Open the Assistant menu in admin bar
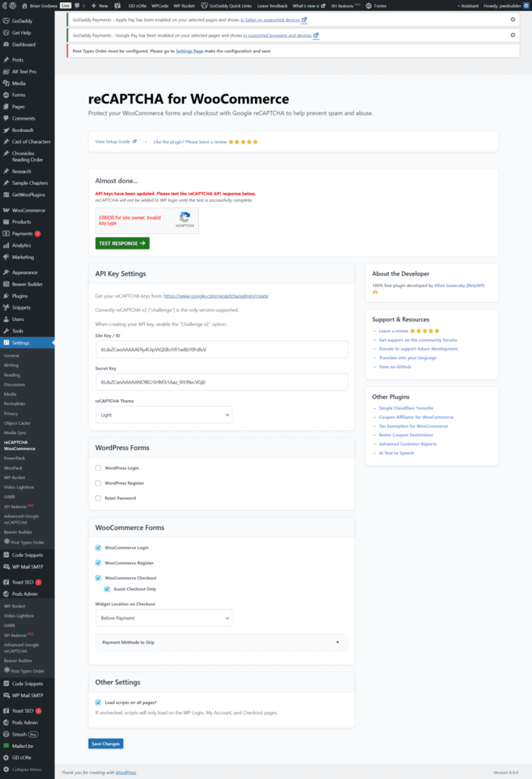Viewport: 532px width, 779px height. pos(468,6)
